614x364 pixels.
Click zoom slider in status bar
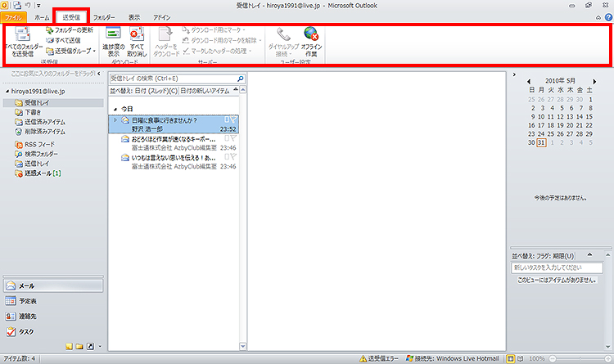[580, 358]
